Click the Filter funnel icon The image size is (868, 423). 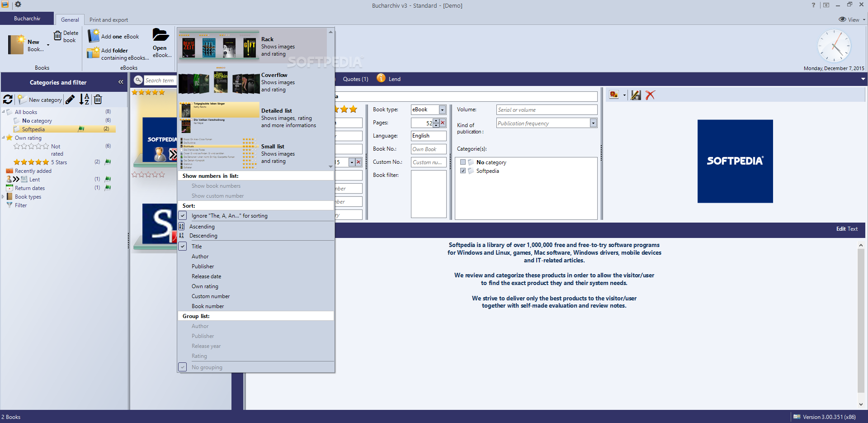(x=9, y=205)
